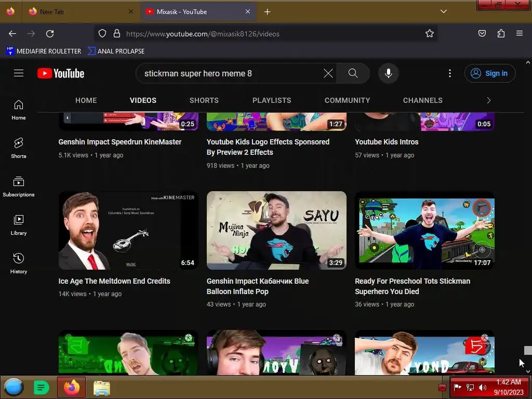Screen dimensions: 532x399
Task: Click Ice Age The Meltdown End Credits title
Action: pos(114,281)
